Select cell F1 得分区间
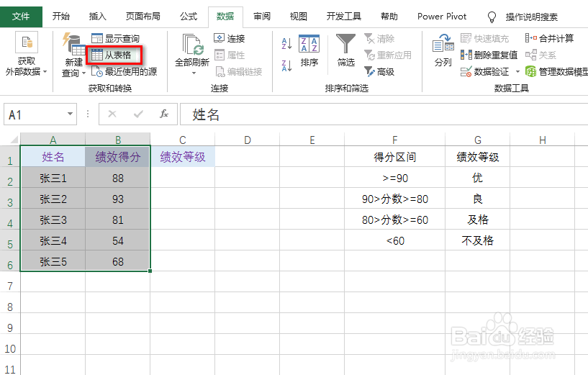 [395, 156]
